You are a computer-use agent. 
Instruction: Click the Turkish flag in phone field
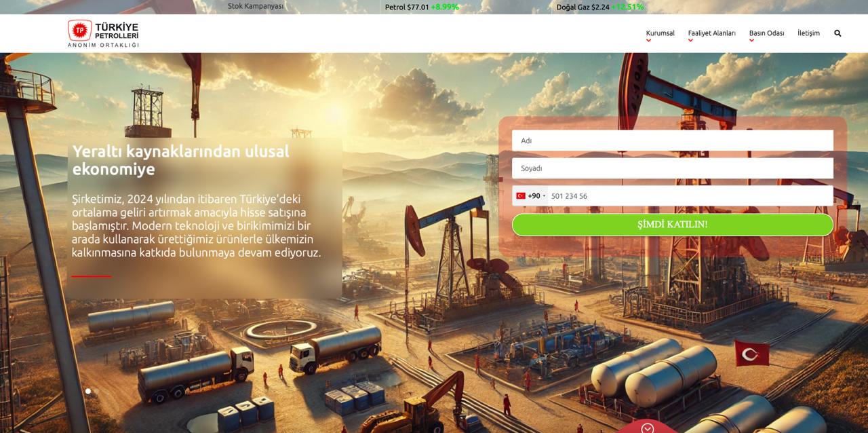[521, 196]
